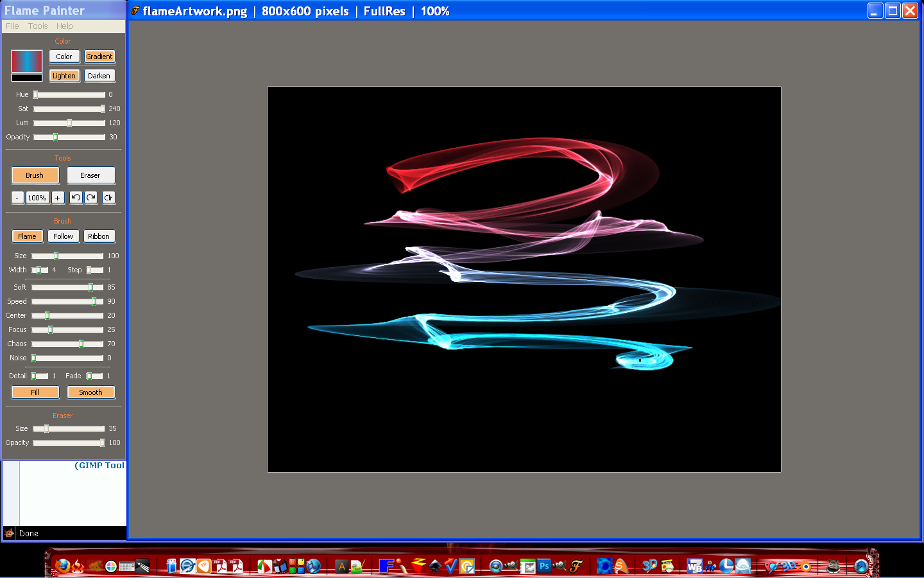The image size is (924, 578).
Task: Switch to the Eraser tool
Action: click(90, 175)
